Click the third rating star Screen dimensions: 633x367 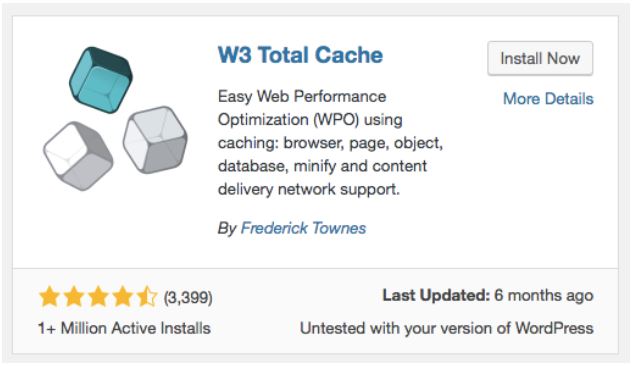click(x=98, y=297)
